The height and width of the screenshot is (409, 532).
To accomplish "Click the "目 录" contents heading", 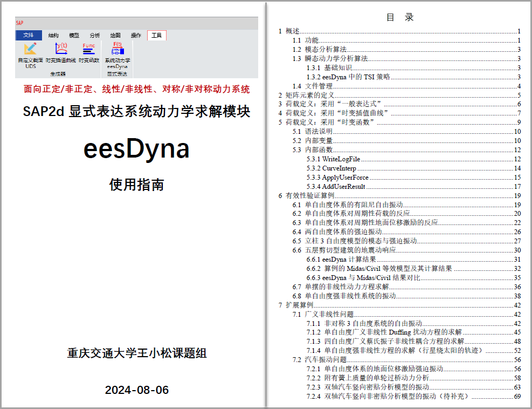I will click(x=400, y=17).
